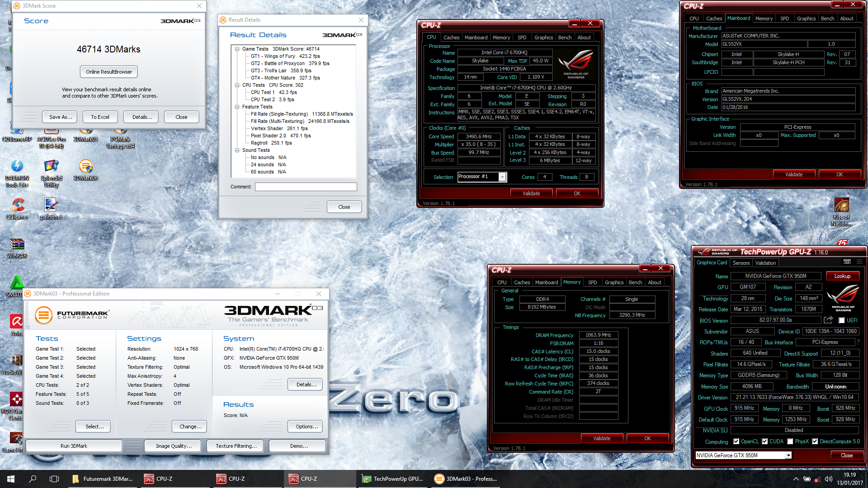Screen dimensions: 868x488
Task: Collapse the CPU Tests tree node
Action: (x=237, y=85)
